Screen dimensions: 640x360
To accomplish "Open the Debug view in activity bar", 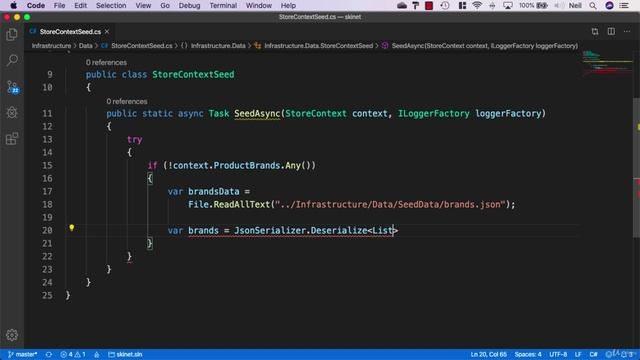I will tap(12, 113).
